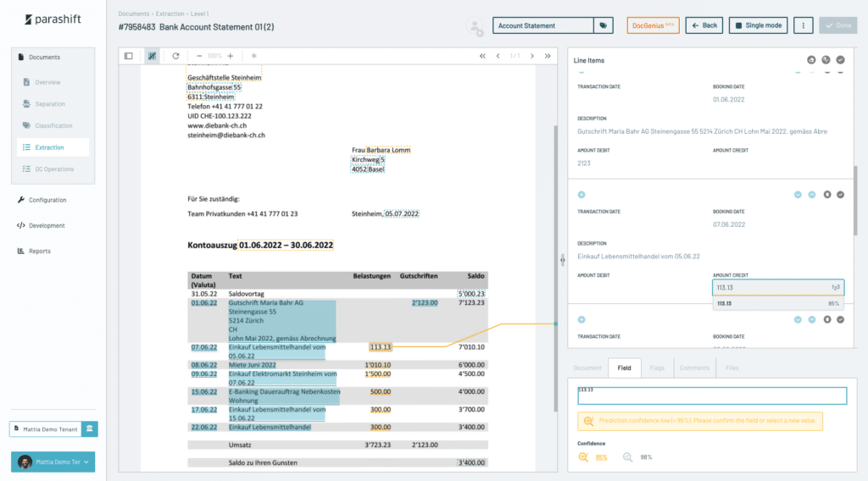Click the DocGenius beta button

click(x=653, y=25)
